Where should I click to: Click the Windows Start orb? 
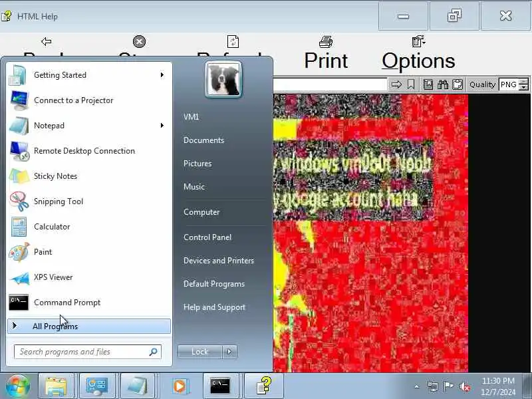coord(17,386)
